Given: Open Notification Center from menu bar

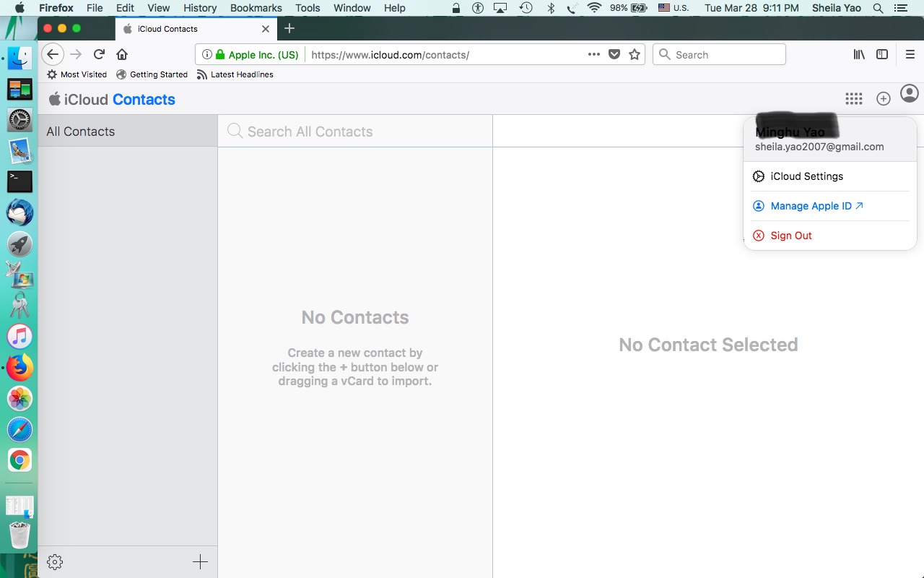Looking at the screenshot, I should pyautogui.click(x=900, y=8).
